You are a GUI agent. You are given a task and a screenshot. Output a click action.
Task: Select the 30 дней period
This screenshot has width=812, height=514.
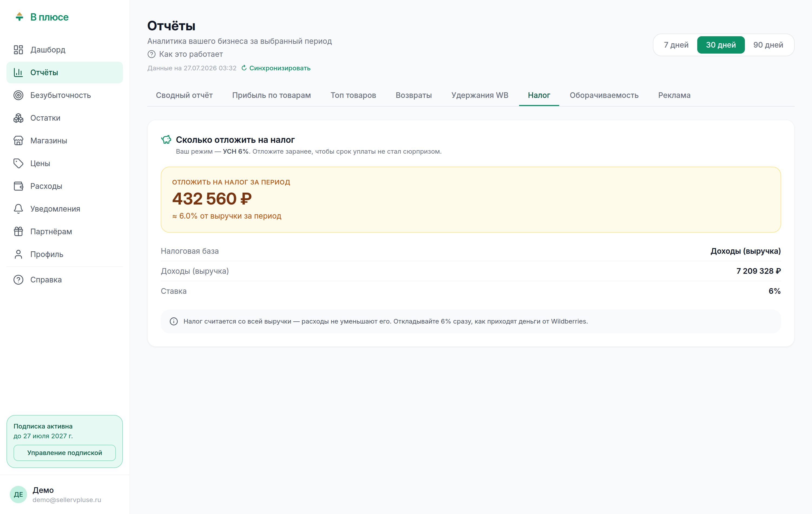tap(721, 45)
